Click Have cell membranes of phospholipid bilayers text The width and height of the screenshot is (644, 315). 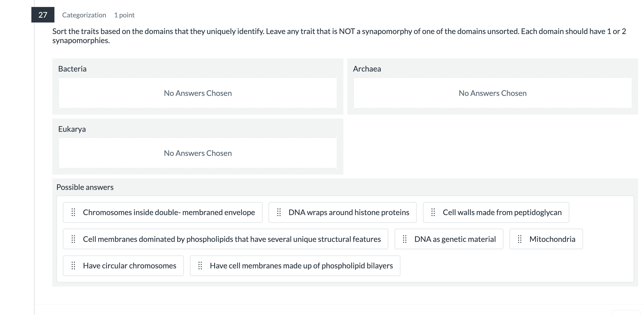(x=301, y=266)
